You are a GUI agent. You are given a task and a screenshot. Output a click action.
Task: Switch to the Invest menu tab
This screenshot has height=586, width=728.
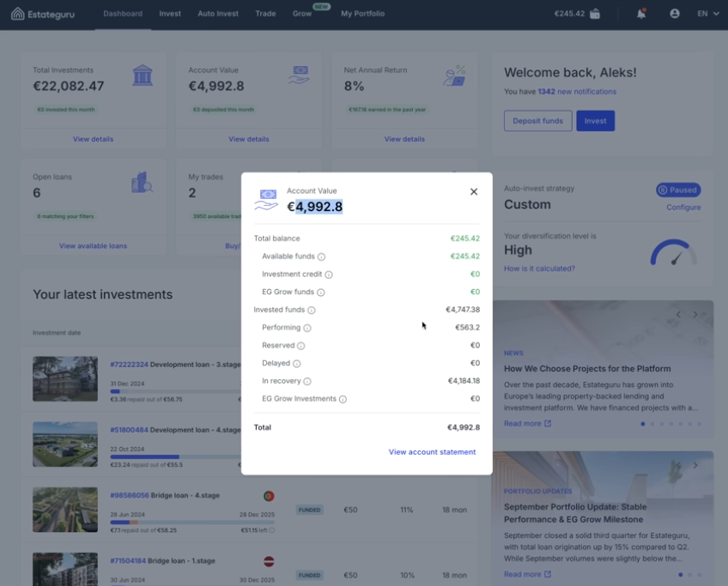click(170, 14)
